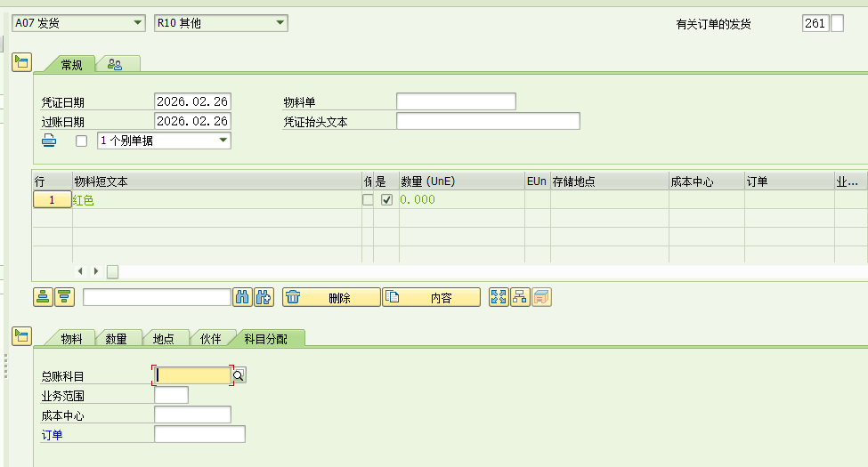The width and height of the screenshot is (868, 467).
Task: Check the empty checkbox in row 1
Action: (x=368, y=200)
